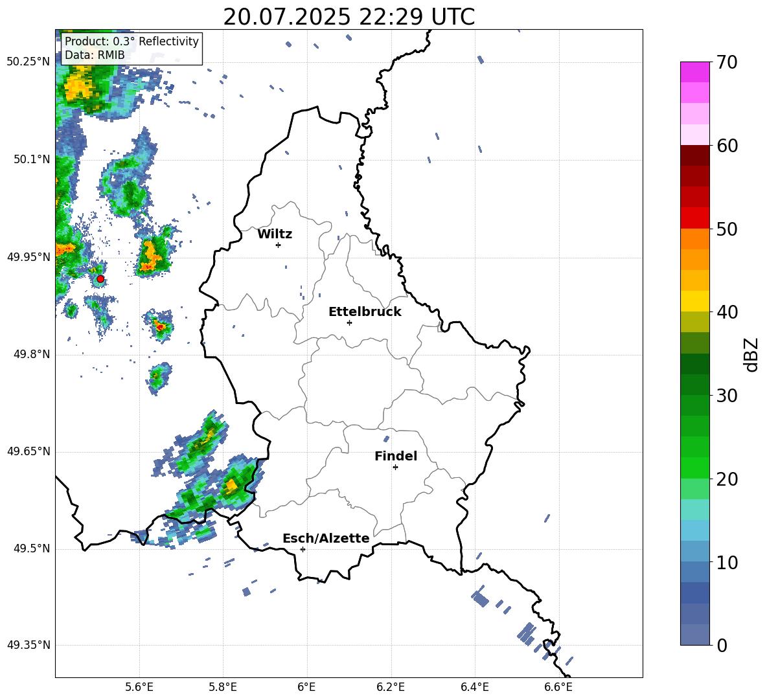Click the dark green colorbar band near 30
The image size is (767, 700).
click(694, 385)
